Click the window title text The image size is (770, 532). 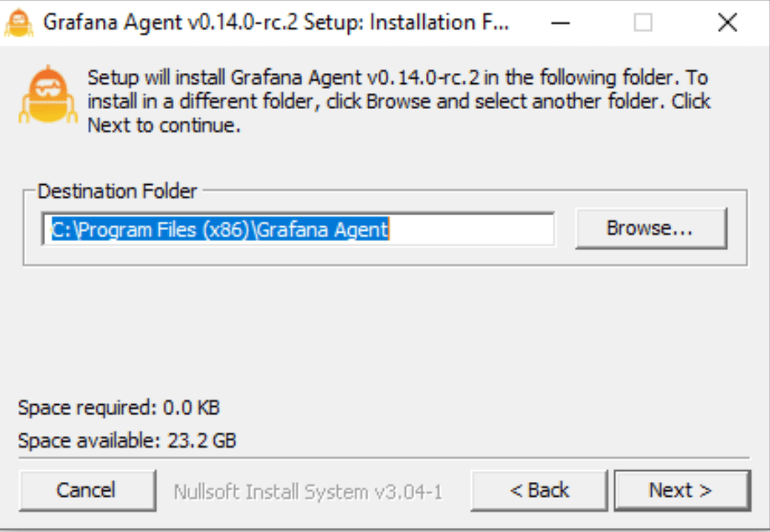(x=276, y=22)
